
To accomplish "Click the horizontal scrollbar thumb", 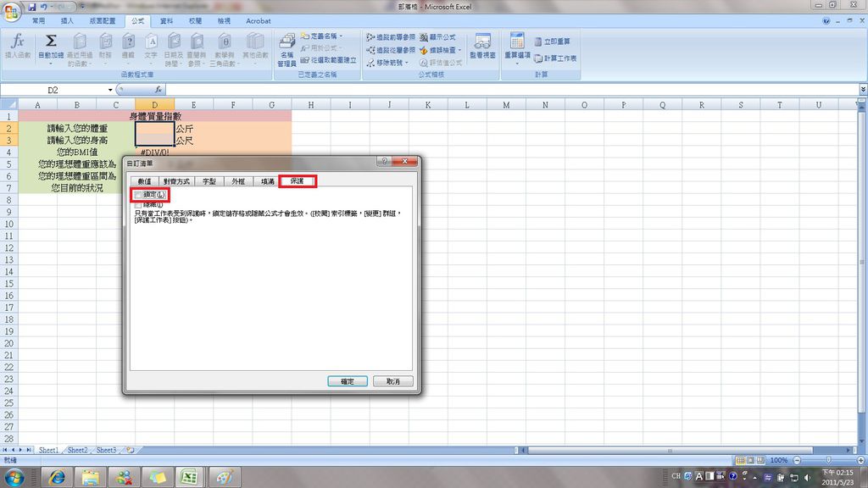I will 670,451.
